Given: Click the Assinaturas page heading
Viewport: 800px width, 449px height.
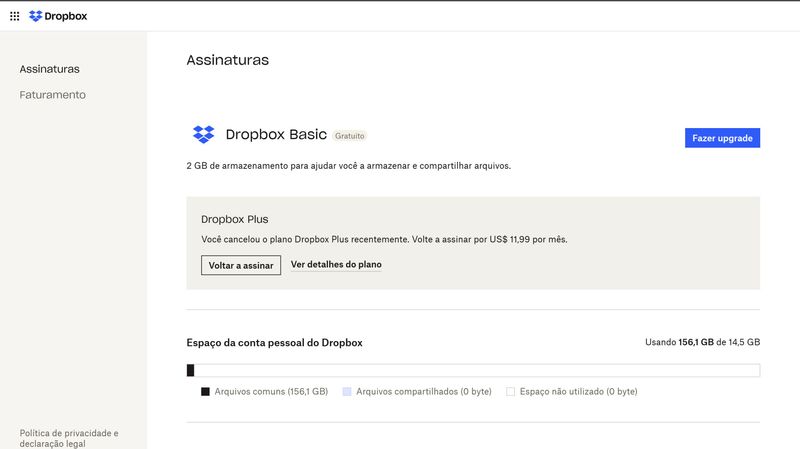Looking at the screenshot, I should point(227,60).
